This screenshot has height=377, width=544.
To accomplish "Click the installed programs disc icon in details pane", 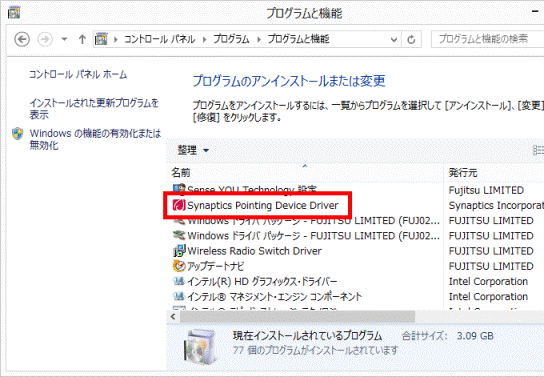I will [x=201, y=346].
